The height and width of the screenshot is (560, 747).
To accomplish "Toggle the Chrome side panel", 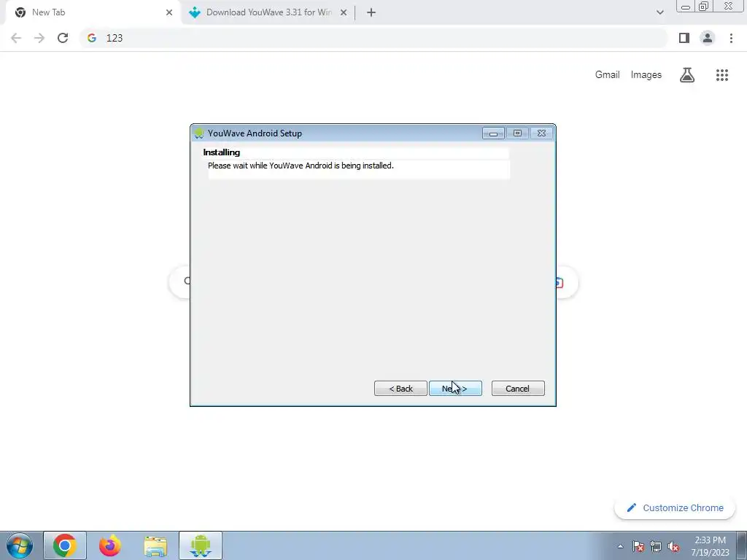I will [x=684, y=38].
